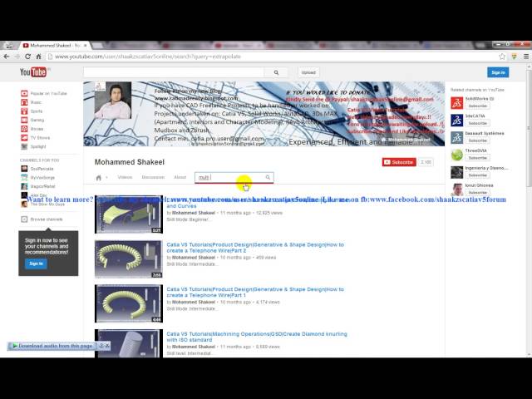Open SolidWorks related channel icon
The height and width of the screenshot is (399, 532).
tap(456, 102)
